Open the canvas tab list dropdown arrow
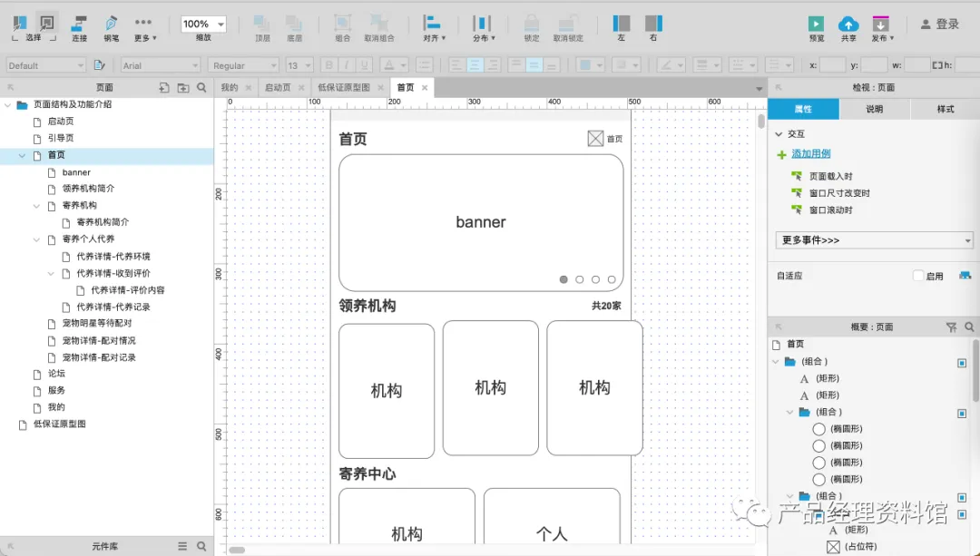This screenshot has width=980, height=556. point(759,89)
